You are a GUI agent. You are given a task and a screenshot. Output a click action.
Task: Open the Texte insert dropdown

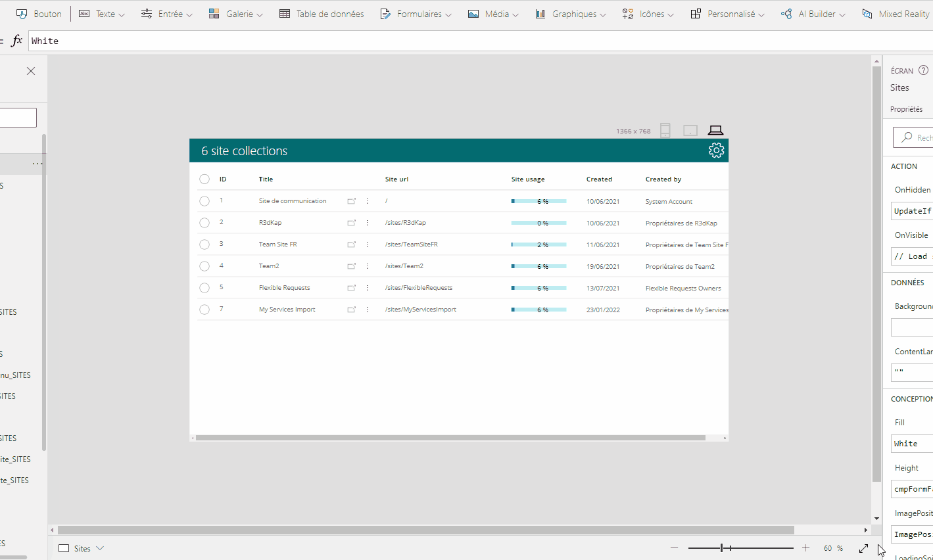click(101, 14)
